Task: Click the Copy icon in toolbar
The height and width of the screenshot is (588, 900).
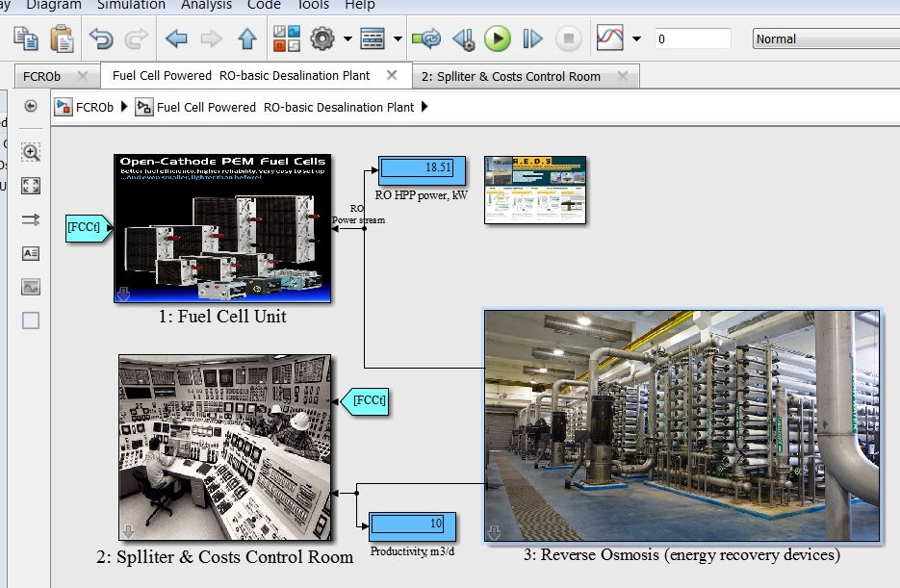Action: (26, 39)
